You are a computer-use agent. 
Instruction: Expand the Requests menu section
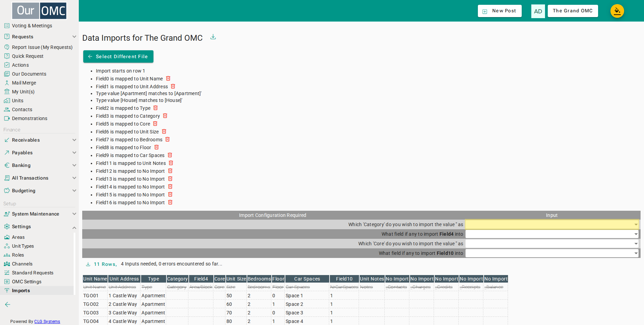click(40, 37)
